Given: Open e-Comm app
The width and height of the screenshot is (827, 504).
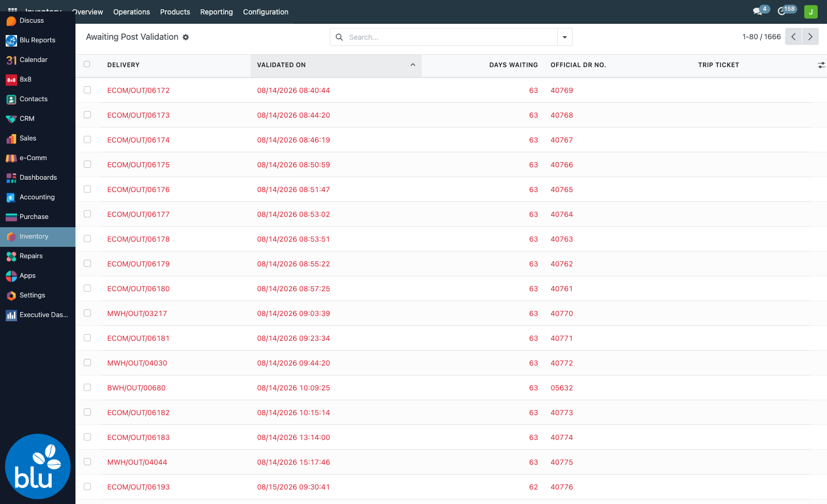Looking at the screenshot, I should coord(38,158).
